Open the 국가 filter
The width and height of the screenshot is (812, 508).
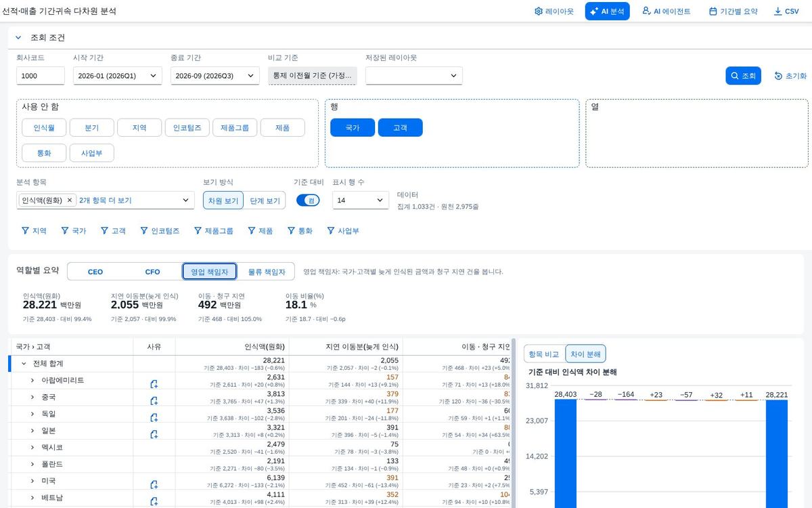(x=73, y=231)
